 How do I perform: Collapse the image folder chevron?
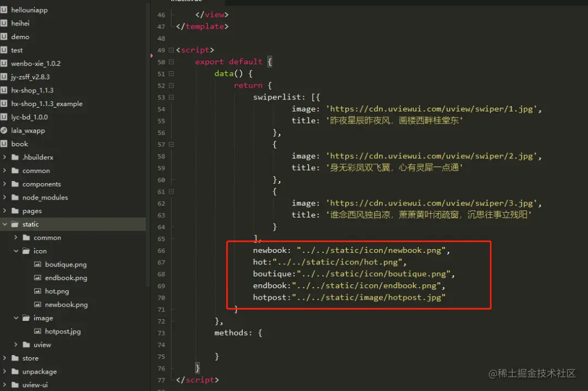tap(16, 318)
